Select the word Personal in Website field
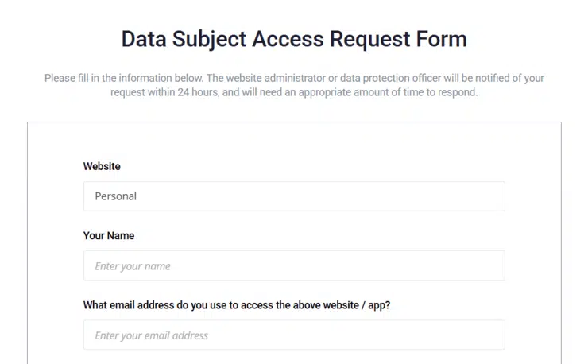588x364 pixels. [116, 196]
